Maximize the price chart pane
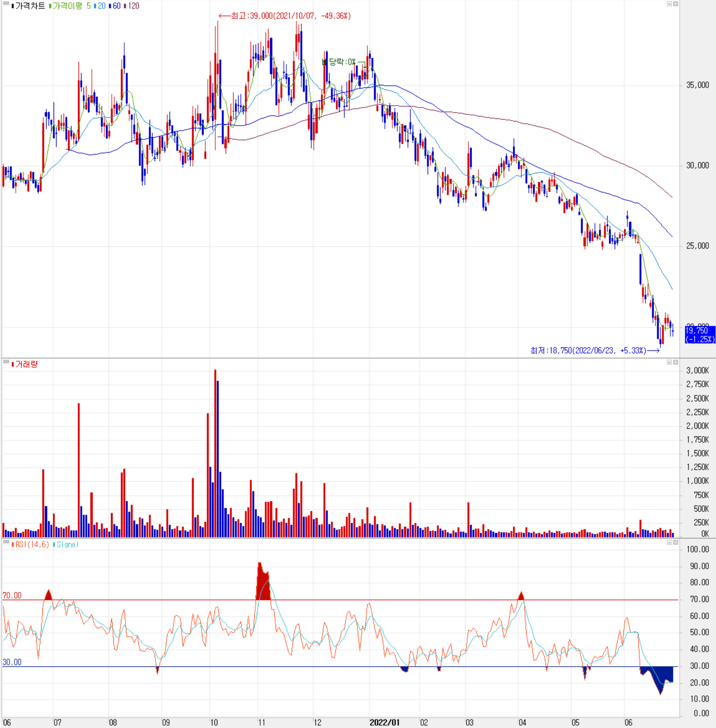This screenshot has width=716, height=728. 669,4
